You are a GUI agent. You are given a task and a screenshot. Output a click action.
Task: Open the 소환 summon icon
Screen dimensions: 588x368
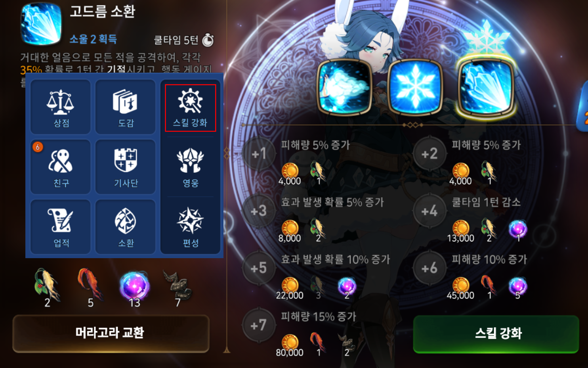pyautogui.click(x=126, y=227)
